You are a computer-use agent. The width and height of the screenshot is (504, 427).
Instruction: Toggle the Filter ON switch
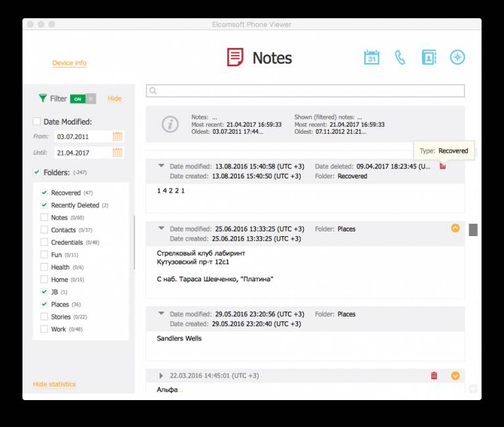[x=83, y=98]
